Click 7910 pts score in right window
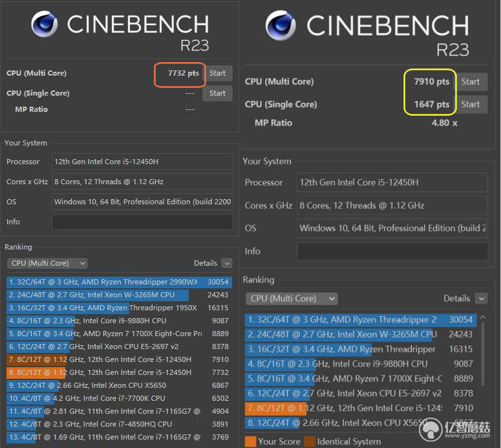The width and height of the screenshot is (501, 448). pos(432,82)
